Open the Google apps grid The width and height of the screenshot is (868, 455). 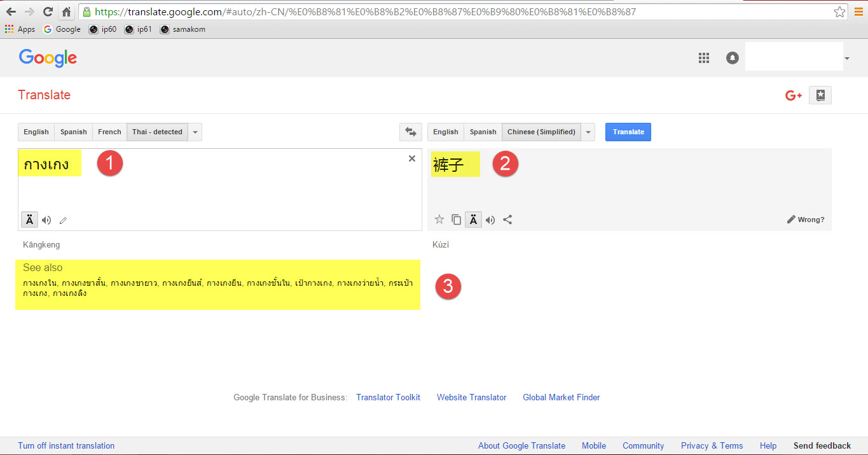pos(703,58)
